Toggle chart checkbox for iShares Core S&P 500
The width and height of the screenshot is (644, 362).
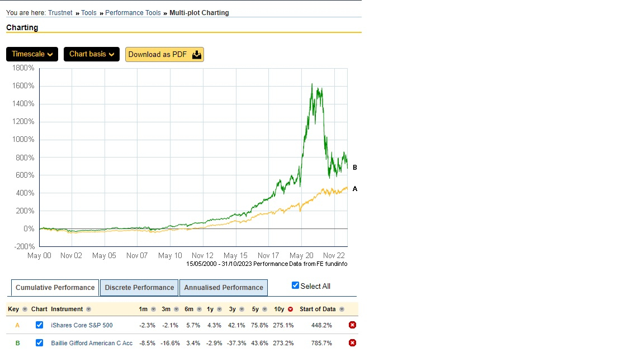tap(39, 325)
